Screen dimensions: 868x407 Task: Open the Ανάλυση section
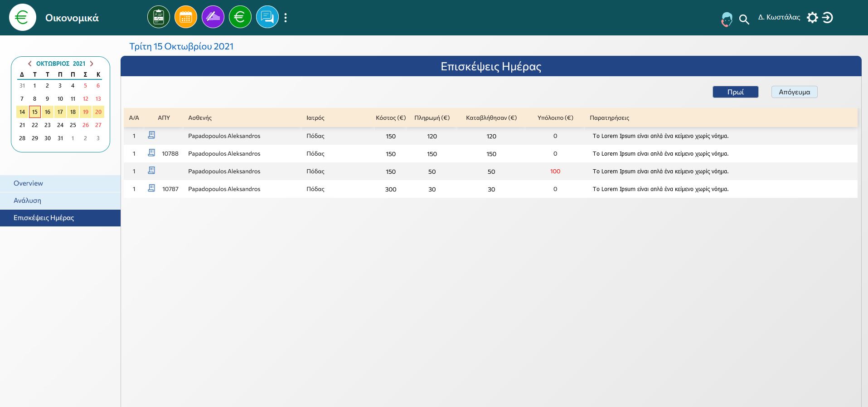(60, 201)
